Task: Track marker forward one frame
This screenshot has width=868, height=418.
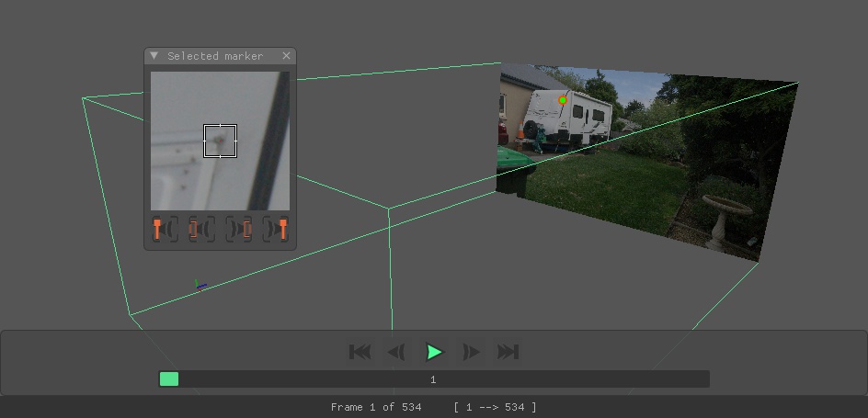Action: pos(245,229)
